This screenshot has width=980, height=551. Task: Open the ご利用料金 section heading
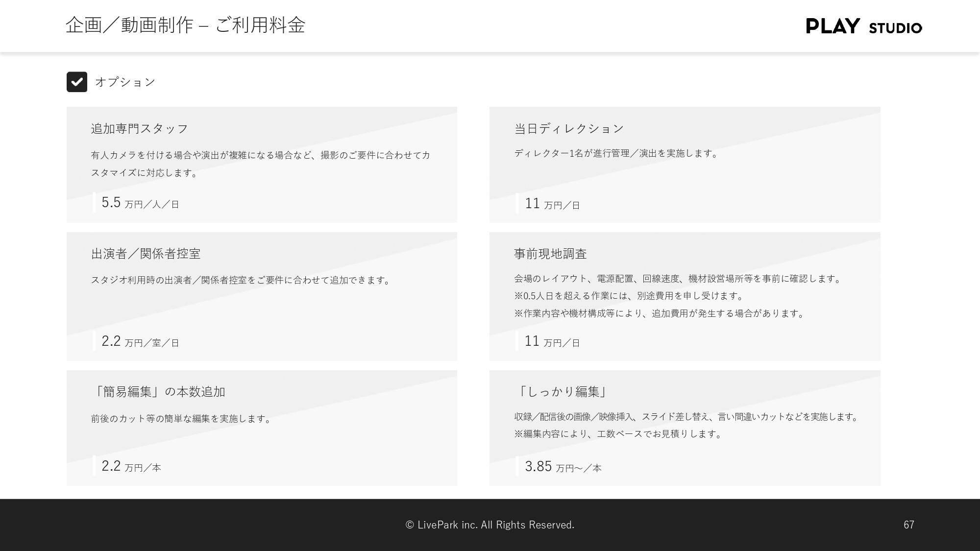click(261, 25)
